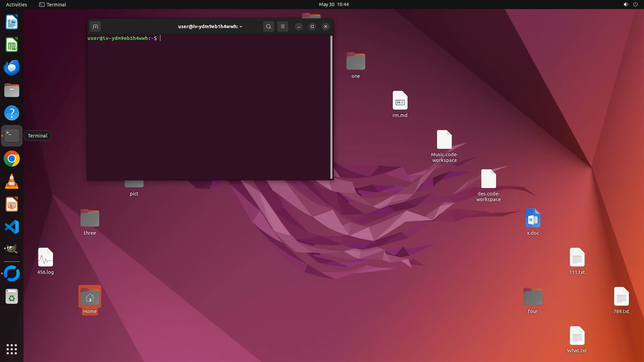Screen dimensions: 644x362
Task: Click the Activities button
Action: tap(16, 4)
